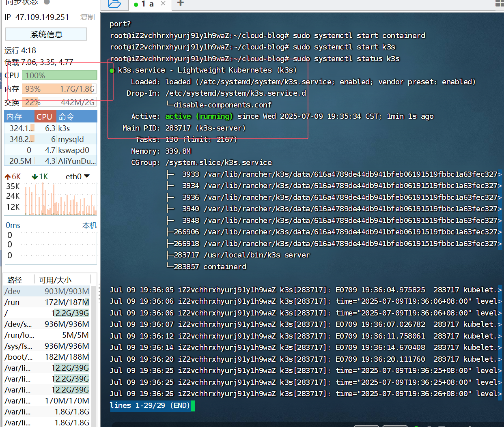Click 'sudo systemctl start containerd' command line
This screenshot has height=427, width=504.
[359, 36]
